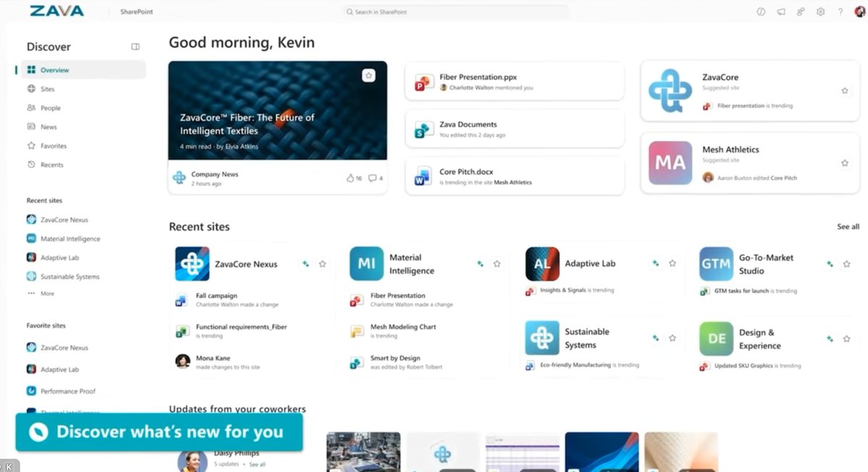Favorite Adaptive Lab card star
The image size is (868, 472).
pos(672,264)
